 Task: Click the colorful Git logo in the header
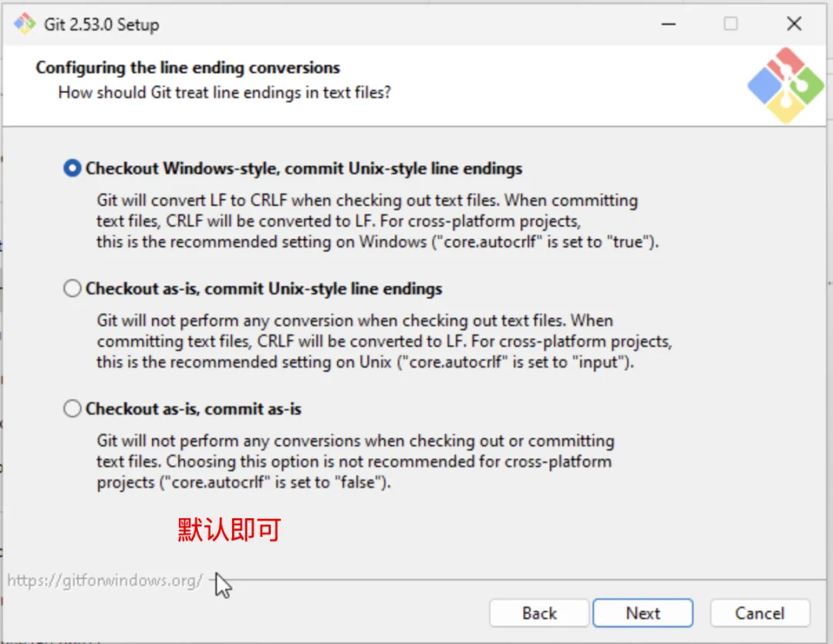(x=785, y=86)
